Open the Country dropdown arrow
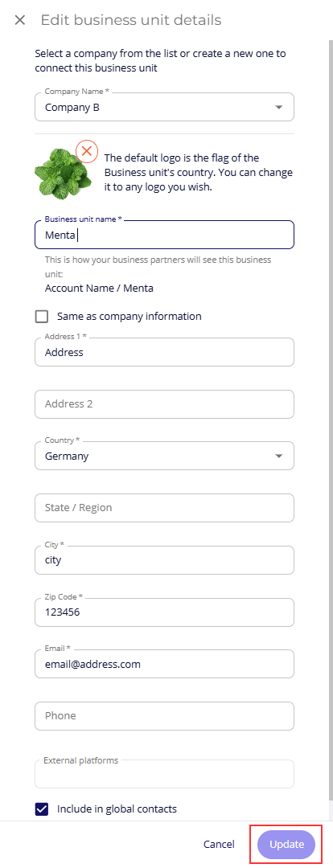This screenshot has height=868, width=333. pos(278,457)
